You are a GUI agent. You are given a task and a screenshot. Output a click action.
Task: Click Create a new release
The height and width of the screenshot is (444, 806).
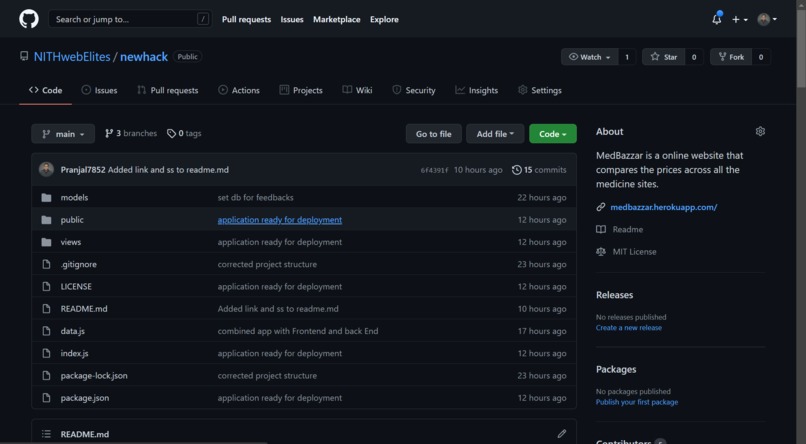[x=629, y=328]
